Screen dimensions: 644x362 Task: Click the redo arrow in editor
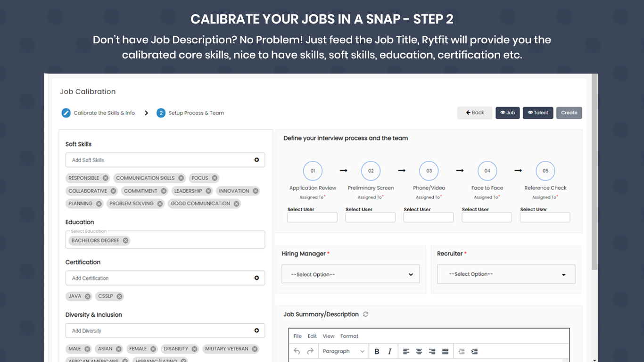(310, 351)
